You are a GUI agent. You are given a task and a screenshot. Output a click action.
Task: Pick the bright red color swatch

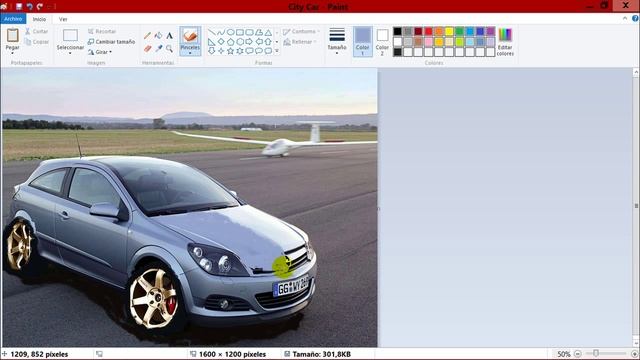[429, 31]
